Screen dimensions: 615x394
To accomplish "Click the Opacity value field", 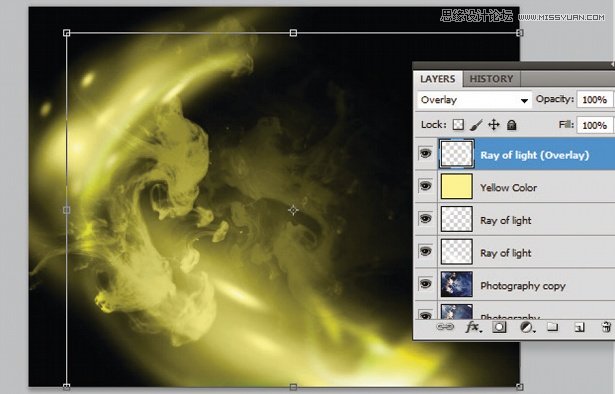I will point(594,100).
